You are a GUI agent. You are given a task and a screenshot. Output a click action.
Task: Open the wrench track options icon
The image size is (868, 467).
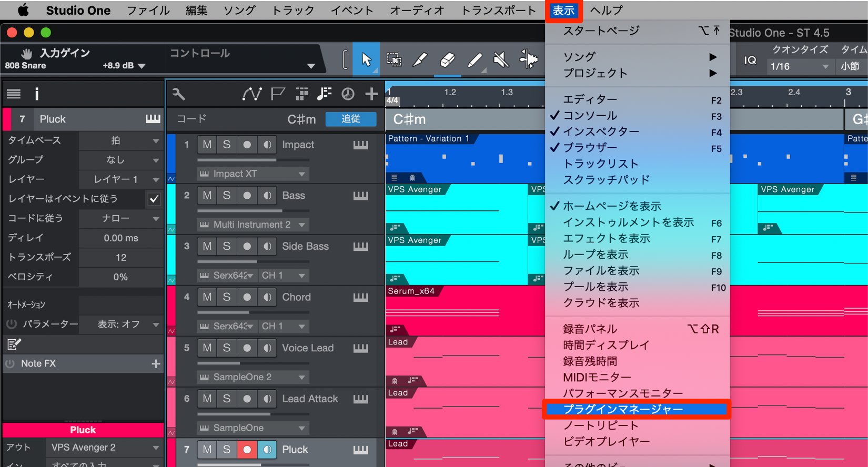click(x=179, y=94)
